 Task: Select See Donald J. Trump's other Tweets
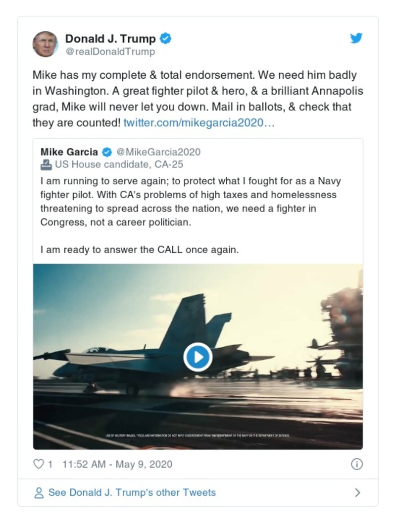point(132,493)
